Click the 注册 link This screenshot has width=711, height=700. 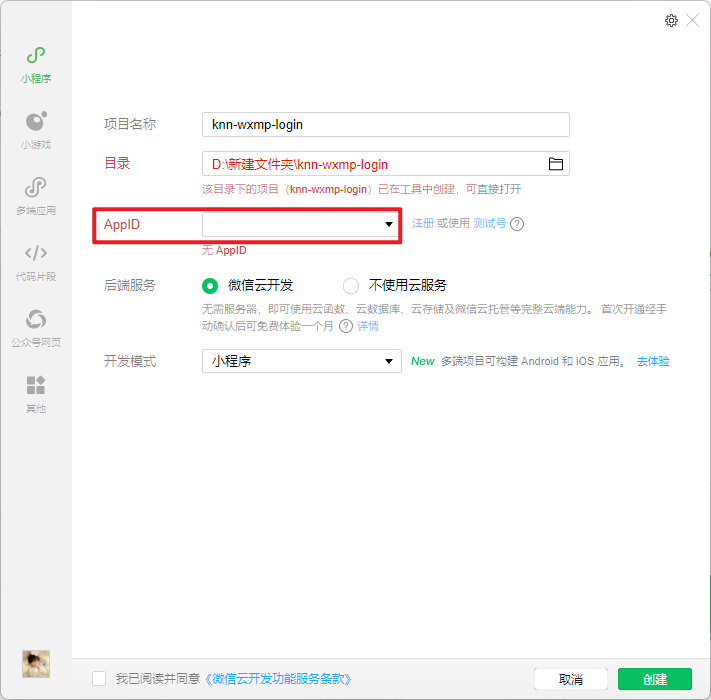(423, 223)
